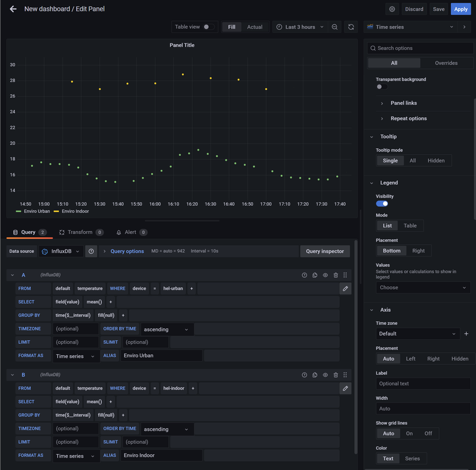Switch to the Transform tab
Screen dimensions: 476x470
click(80, 232)
